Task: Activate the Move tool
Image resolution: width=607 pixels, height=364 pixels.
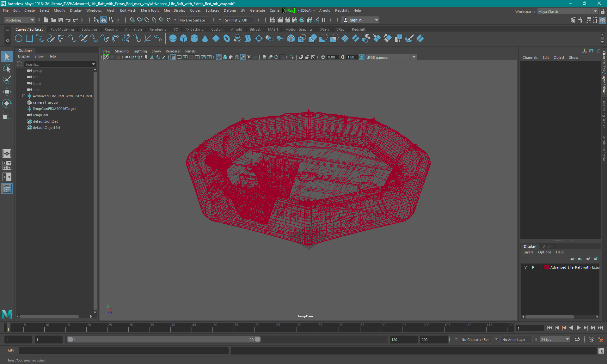Action: tap(7, 92)
